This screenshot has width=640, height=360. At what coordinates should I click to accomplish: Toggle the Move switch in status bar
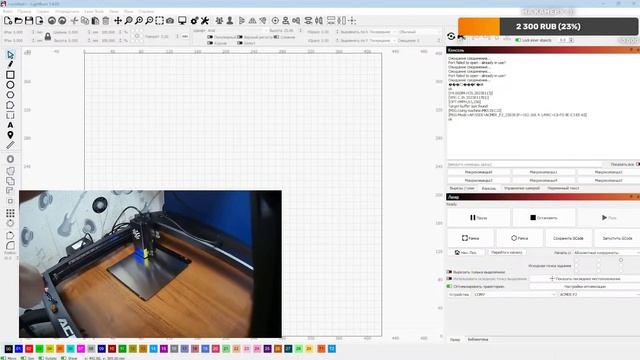pyautogui.click(x=4, y=358)
